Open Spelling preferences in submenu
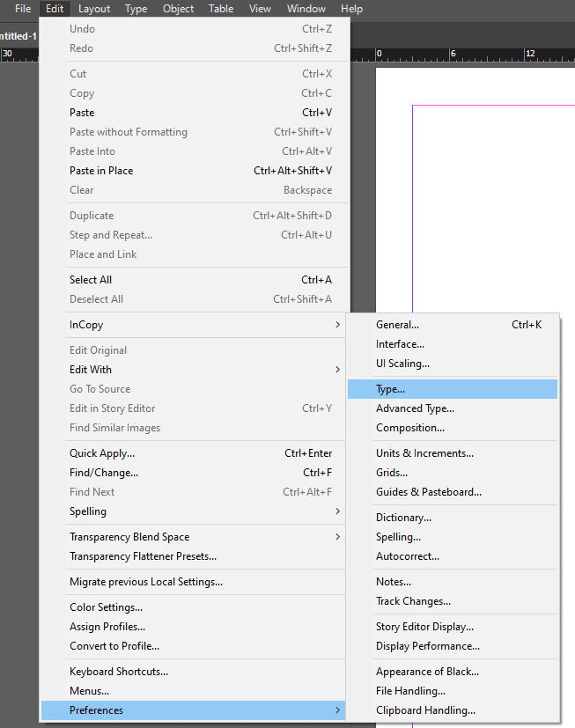Screen dimensions: 575x728 [x=453, y=537]
